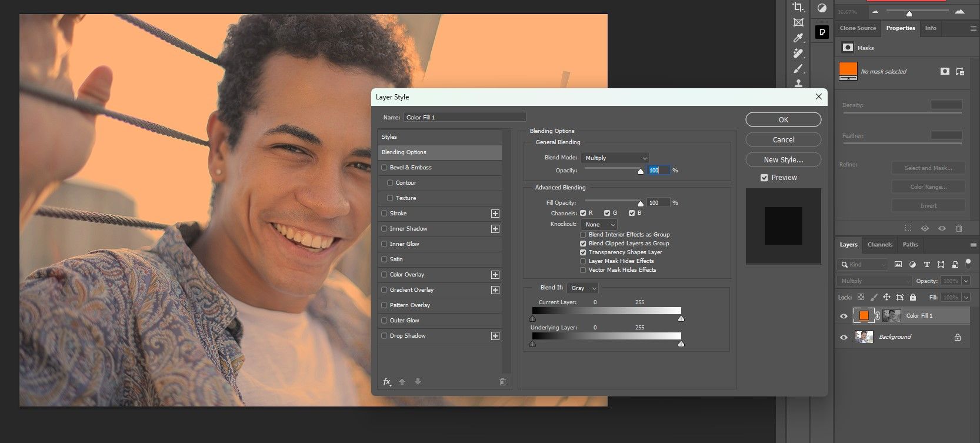Open the Properties panel menu
980x443 pixels.
(x=973, y=28)
